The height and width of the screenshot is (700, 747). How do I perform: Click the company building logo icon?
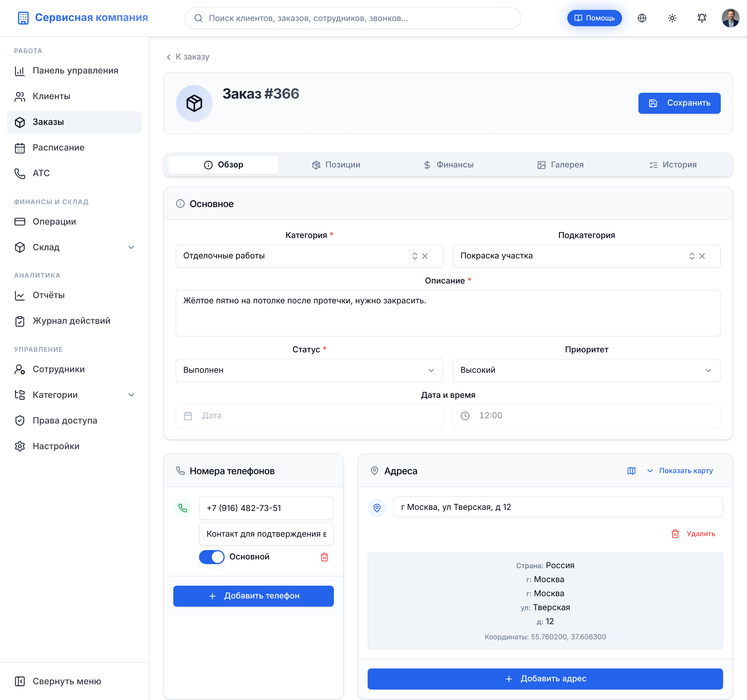23,18
